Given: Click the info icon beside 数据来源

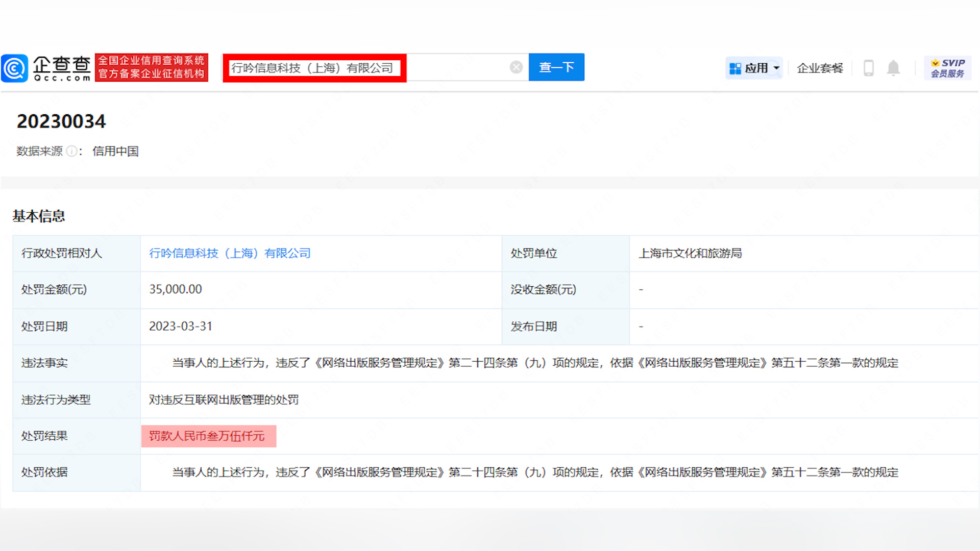Looking at the screenshot, I should pos(71,151).
